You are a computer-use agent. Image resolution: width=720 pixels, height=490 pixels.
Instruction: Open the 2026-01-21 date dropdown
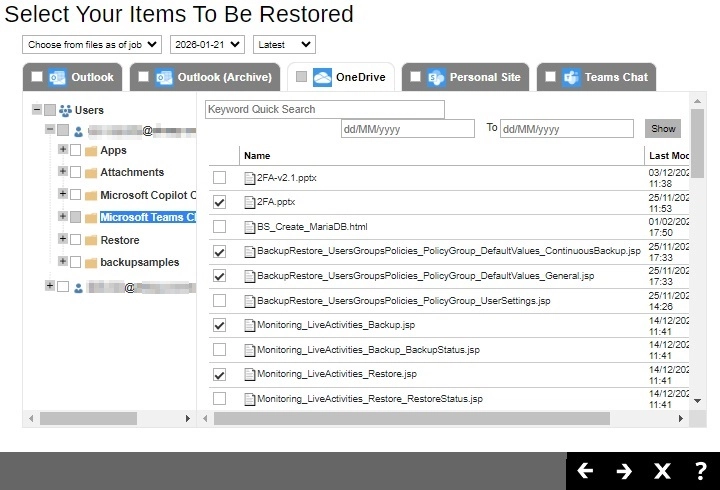207,45
